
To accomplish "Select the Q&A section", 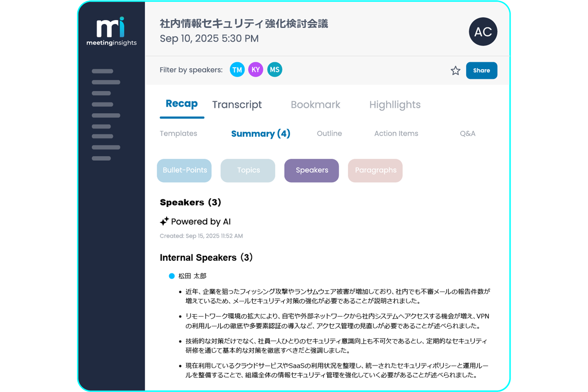I will (467, 133).
